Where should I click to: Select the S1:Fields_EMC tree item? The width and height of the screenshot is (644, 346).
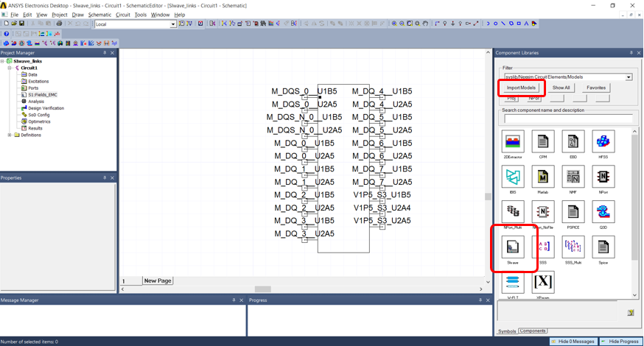[39, 94]
